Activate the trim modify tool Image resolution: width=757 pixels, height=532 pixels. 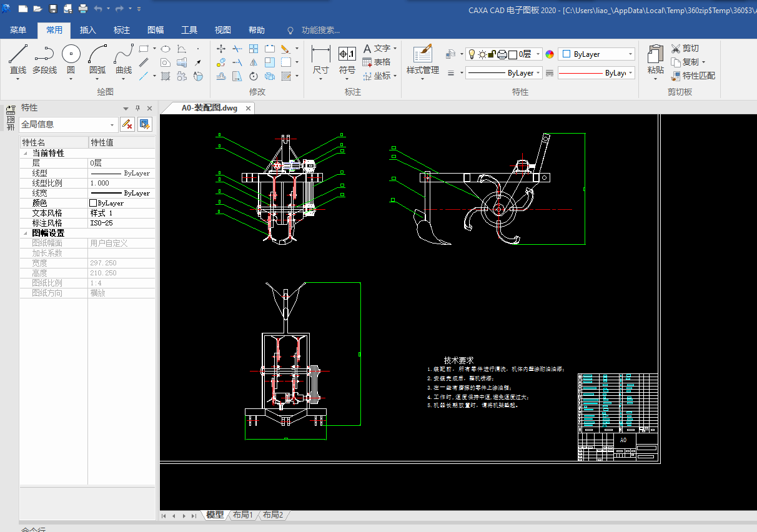237,48
